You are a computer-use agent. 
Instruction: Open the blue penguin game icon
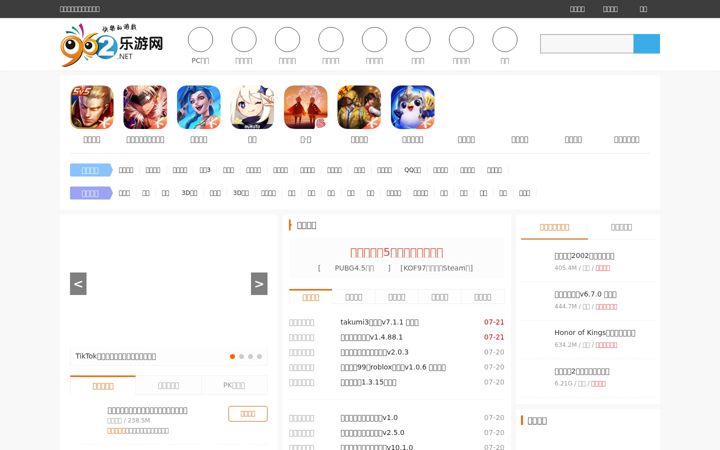(413, 107)
